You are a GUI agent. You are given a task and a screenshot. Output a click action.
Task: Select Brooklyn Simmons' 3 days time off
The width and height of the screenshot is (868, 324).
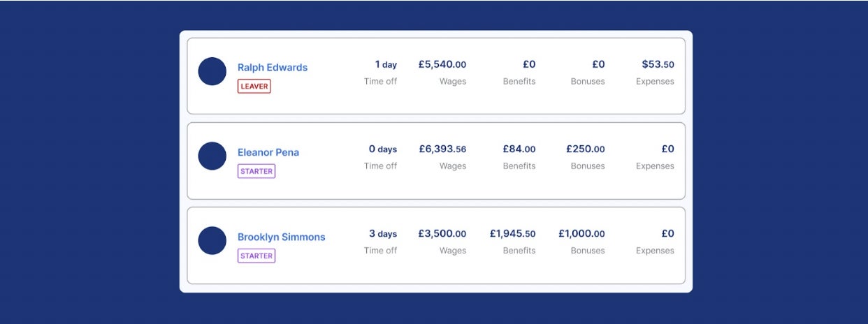click(383, 234)
